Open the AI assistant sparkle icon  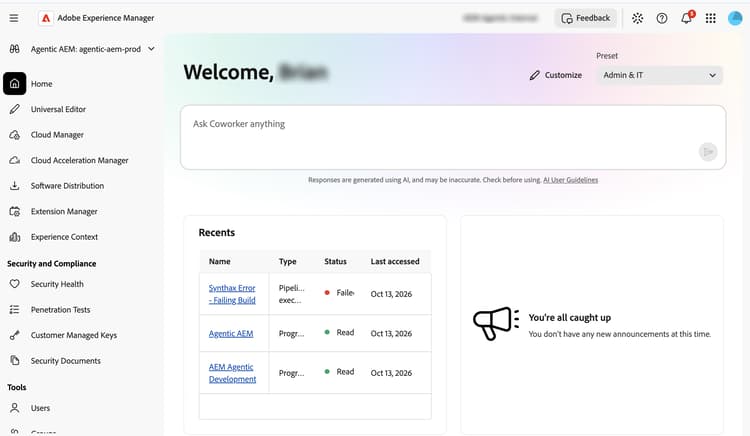pyautogui.click(x=638, y=18)
